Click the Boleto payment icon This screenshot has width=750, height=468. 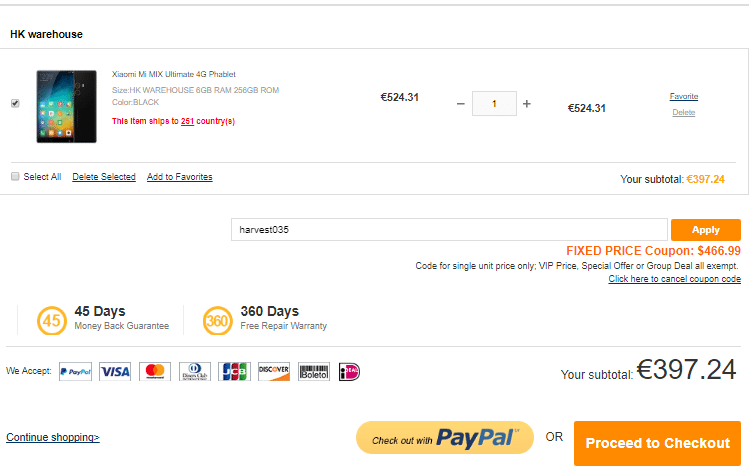(313, 372)
